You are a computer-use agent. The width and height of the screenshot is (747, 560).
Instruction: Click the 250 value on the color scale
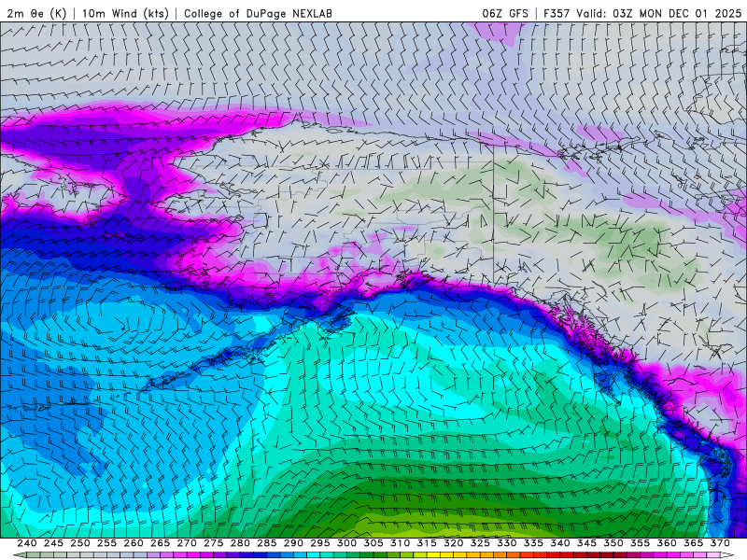(x=80, y=543)
